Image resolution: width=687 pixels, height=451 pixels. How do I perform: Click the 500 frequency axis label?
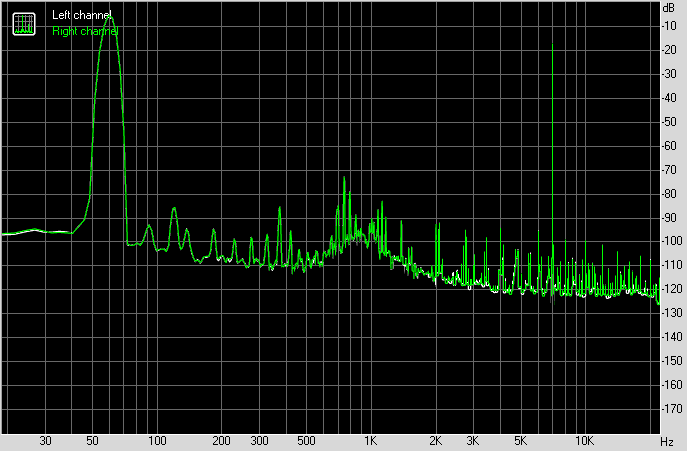[x=306, y=440]
